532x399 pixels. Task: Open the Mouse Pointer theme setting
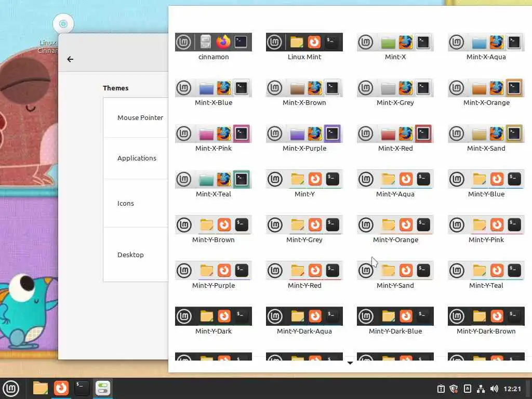click(x=136, y=117)
